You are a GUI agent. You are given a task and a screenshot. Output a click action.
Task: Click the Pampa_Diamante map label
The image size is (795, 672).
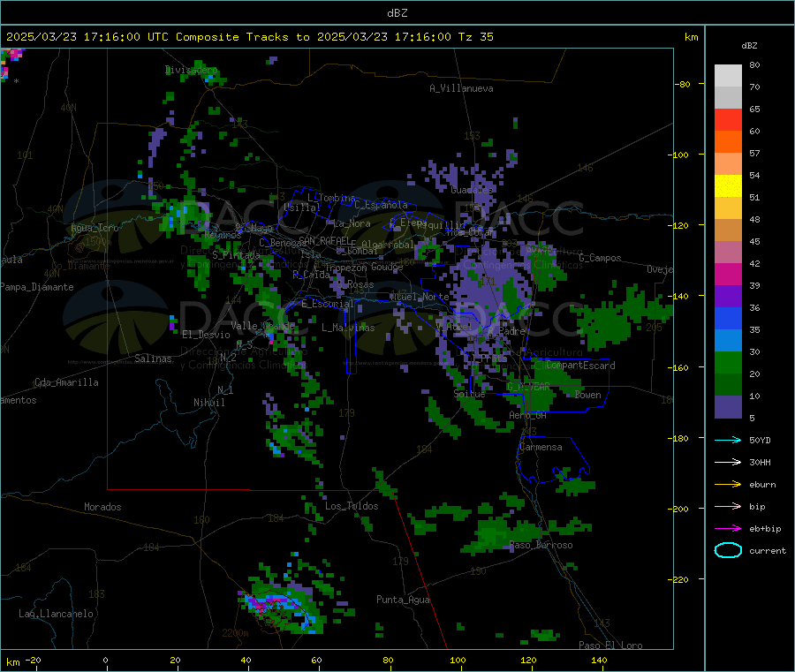pyautogui.click(x=37, y=287)
